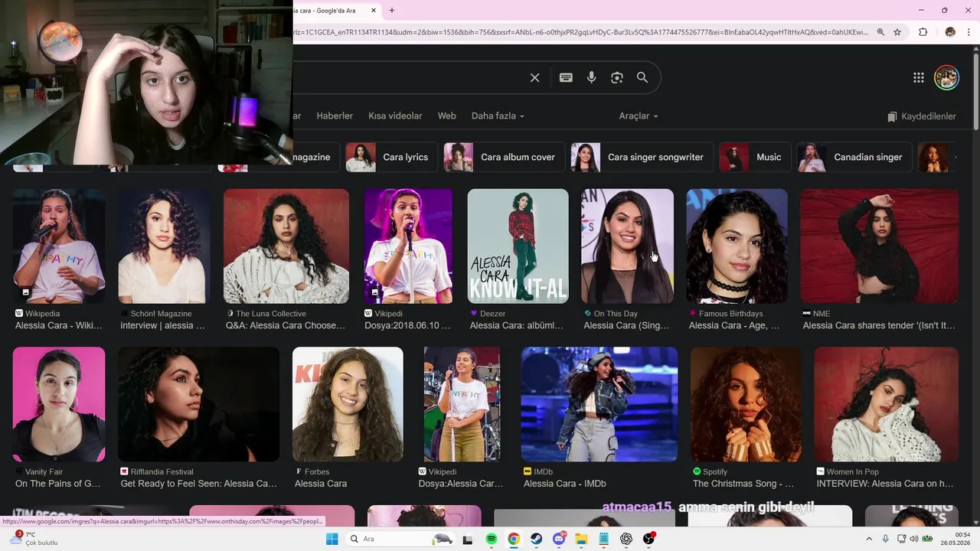Expand the Araçlar tools dropdown
The width and height of the screenshot is (980, 551).
click(639, 116)
